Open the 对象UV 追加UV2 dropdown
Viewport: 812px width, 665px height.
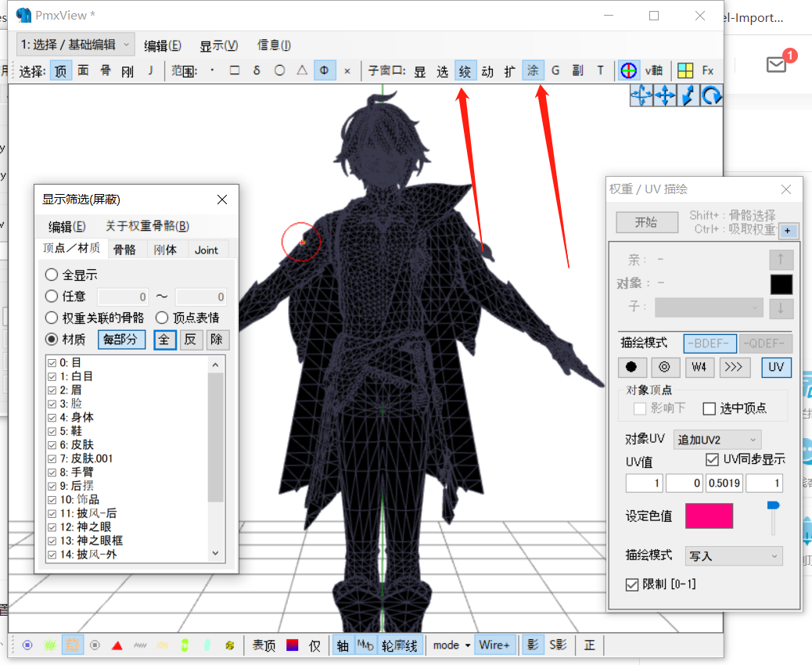(717, 440)
